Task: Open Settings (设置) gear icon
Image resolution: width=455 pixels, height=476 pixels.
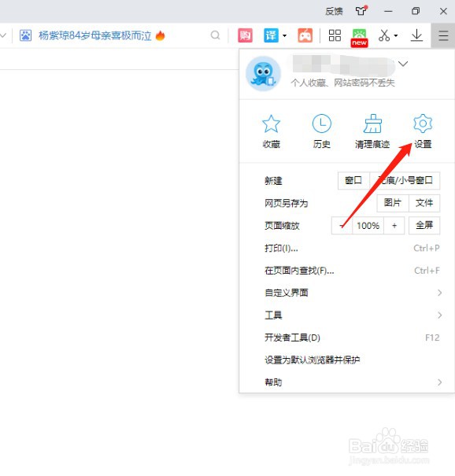Action: (x=423, y=124)
